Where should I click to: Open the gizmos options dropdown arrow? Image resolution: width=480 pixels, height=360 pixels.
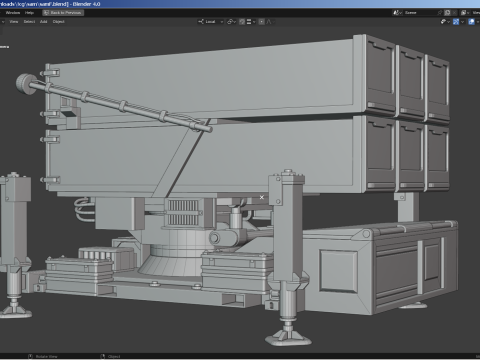point(463,22)
